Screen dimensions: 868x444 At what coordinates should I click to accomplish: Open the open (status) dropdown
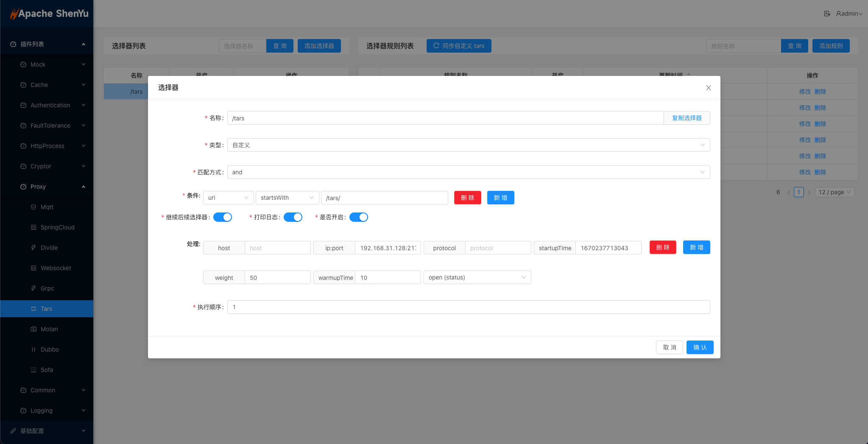(x=477, y=277)
